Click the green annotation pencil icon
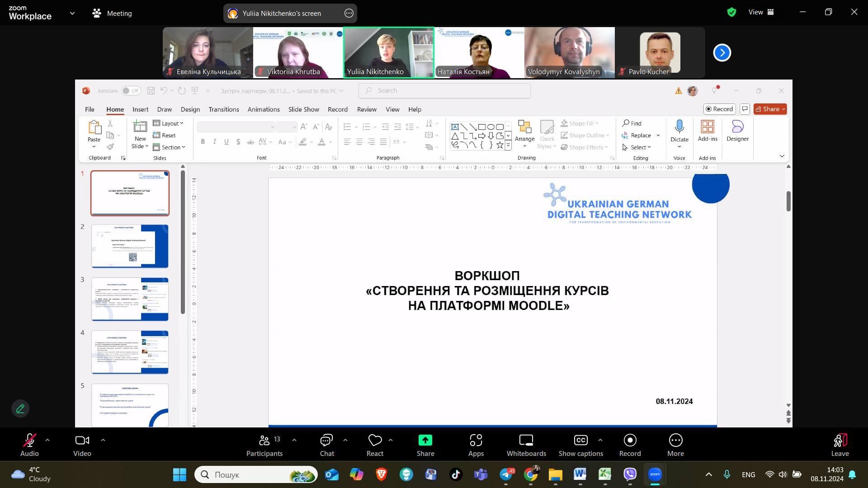The height and width of the screenshot is (488, 868). 20,408
